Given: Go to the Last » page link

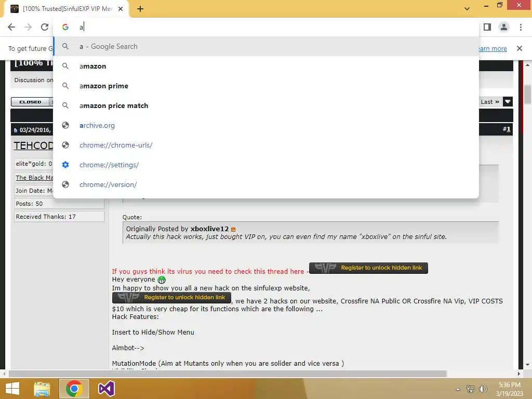Looking at the screenshot, I should (x=490, y=102).
